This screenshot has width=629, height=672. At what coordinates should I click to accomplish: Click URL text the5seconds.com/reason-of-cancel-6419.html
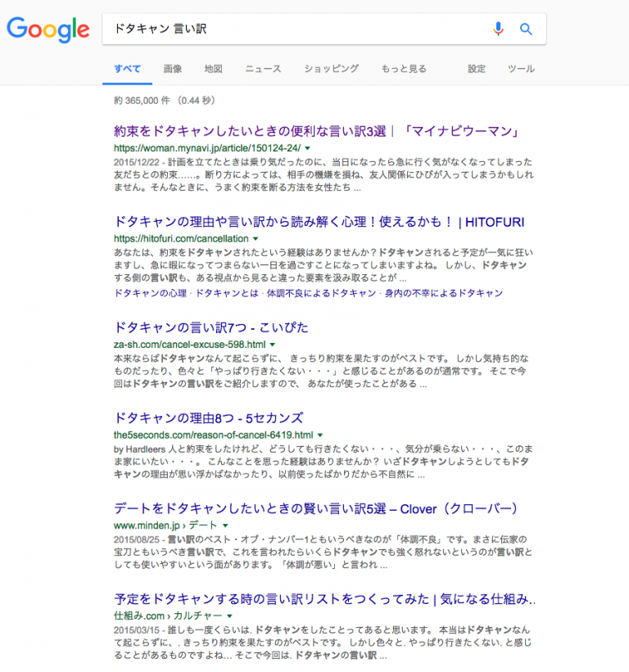[x=214, y=435]
